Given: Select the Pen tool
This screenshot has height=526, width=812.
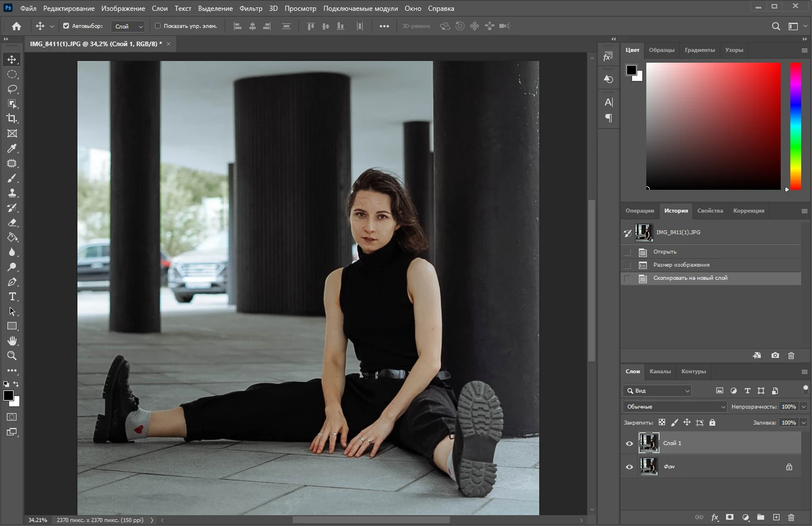Looking at the screenshot, I should point(12,282).
